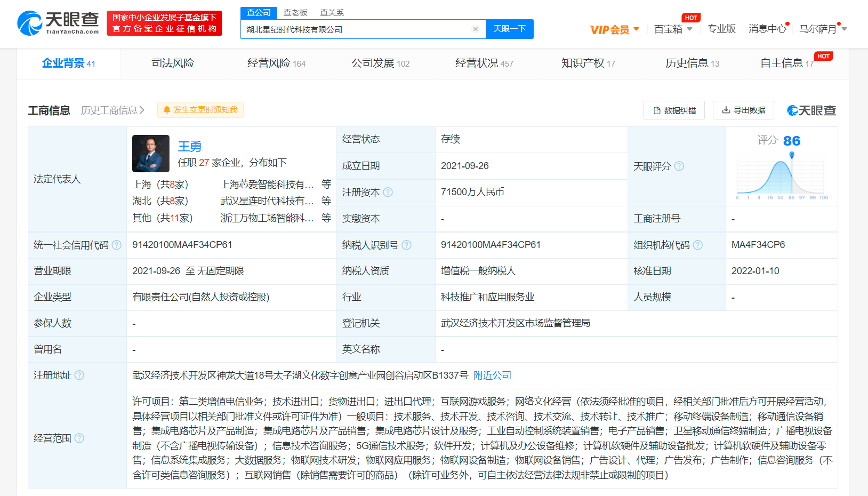
Task: Open 上海芯爱智能科技有... company link
Action: [x=267, y=185]
